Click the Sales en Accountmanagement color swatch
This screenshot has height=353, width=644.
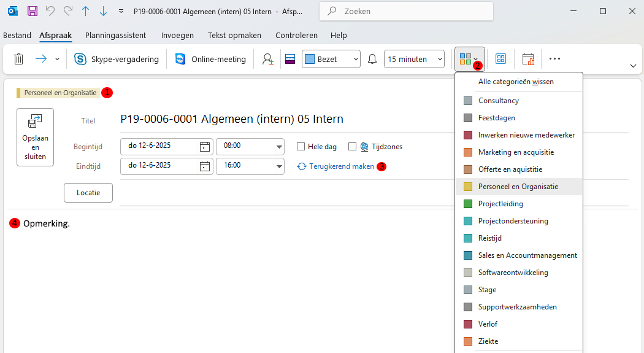[x=468, y=255]
